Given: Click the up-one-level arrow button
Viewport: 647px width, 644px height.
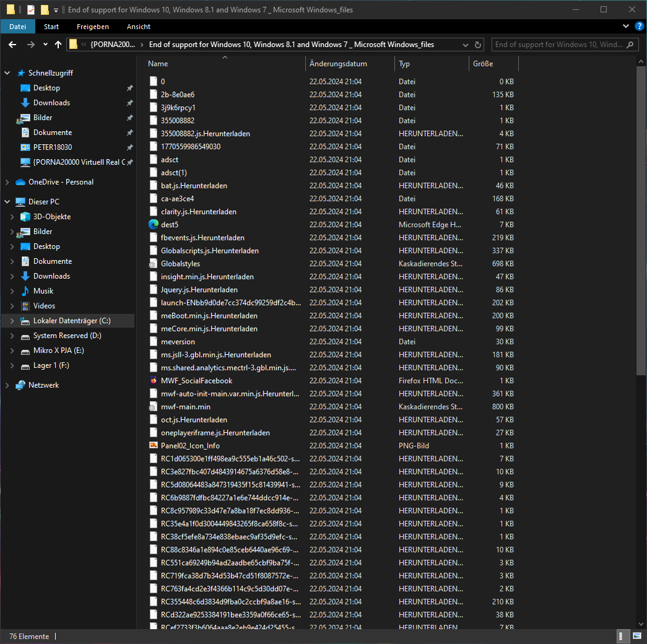Looking at the screenshot, I should coord(58,45).
